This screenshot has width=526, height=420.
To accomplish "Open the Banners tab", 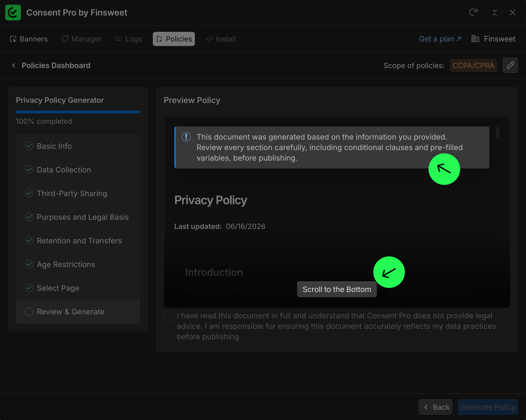I will pyautogui.click(x=29, y=39).
